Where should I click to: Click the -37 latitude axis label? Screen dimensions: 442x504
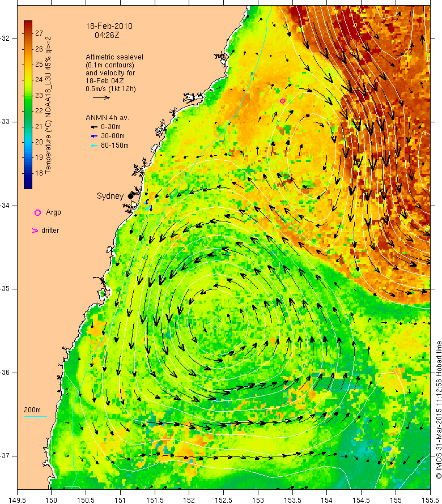pyautogui.click(x=5, y=456)
